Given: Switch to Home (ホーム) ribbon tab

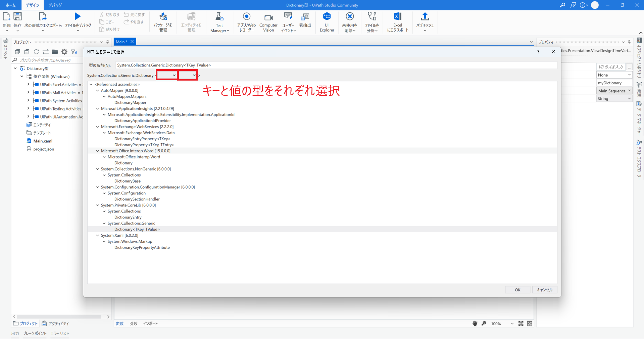Looking at the screenshot, I should pos(11,5).
